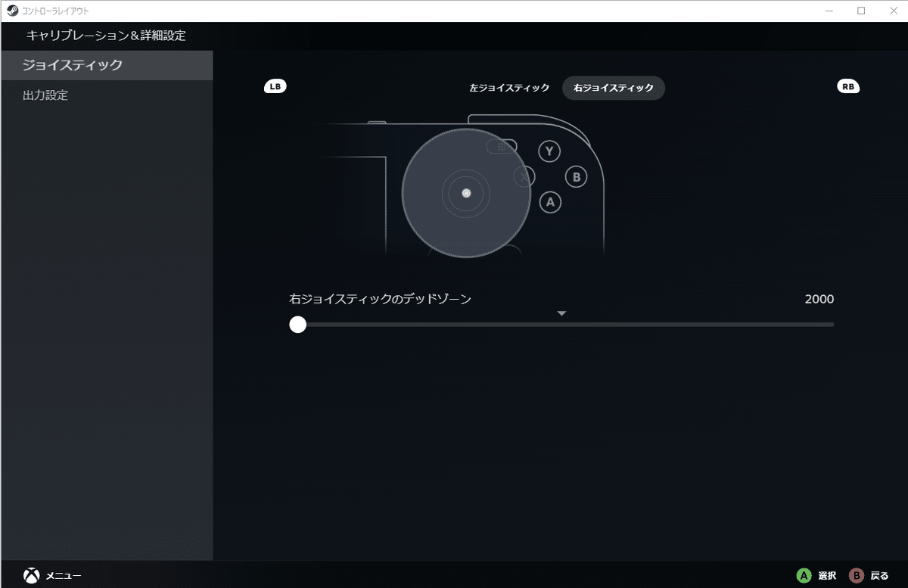Click the triangle marker above deadzone slider
The height and width of the screenshot is (588, 908).
click(561, 313)
